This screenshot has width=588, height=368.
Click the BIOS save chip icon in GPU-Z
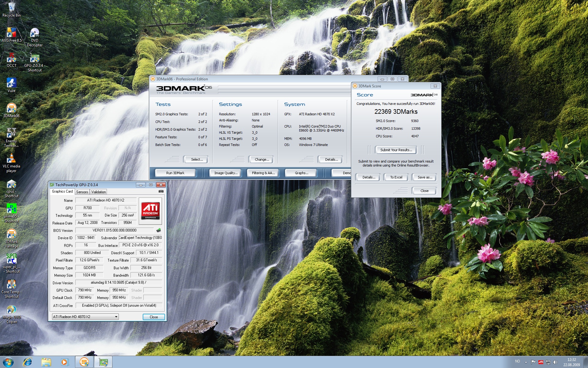click(159, 230)
